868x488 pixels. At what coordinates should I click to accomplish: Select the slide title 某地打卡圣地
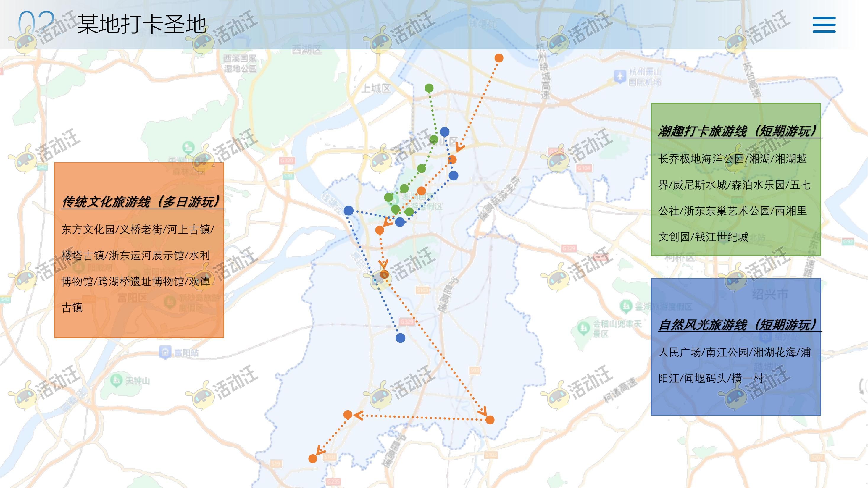[142, 24]
